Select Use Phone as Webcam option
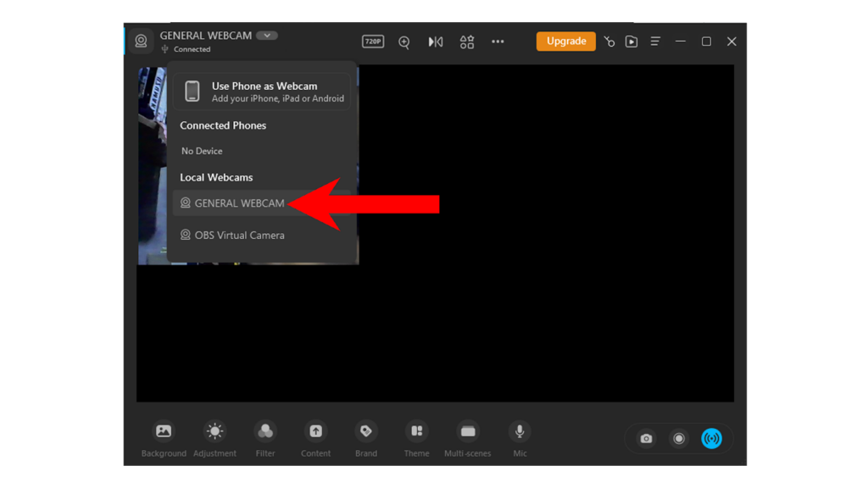The image size is (868, 488). pyautogui.click(x=262, y=91)
